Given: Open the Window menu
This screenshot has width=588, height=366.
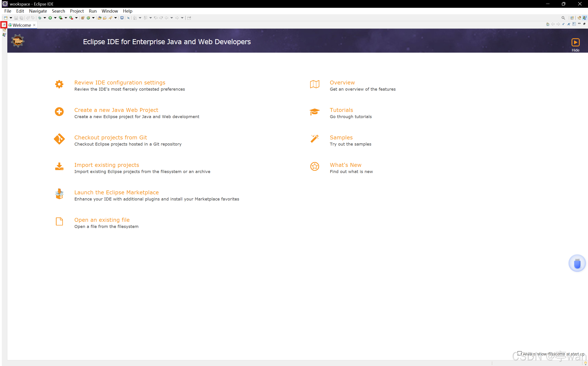Looking at the screenshot, I should pyautogui.click(x=110, y=11).
